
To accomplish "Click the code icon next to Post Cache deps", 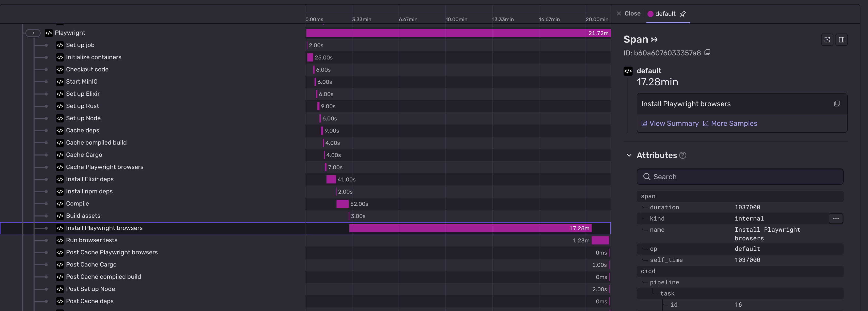I will (x=60, y=301).
